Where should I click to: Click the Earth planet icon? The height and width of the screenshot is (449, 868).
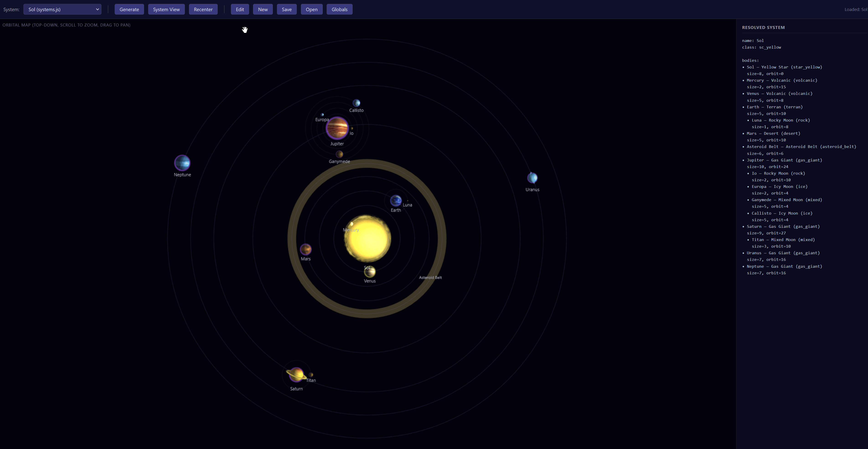click(395, 201)
